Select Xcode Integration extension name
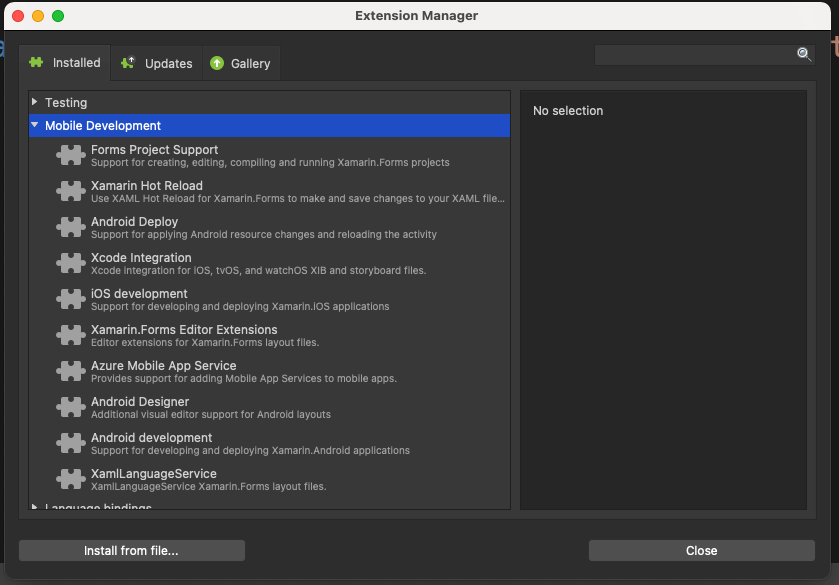Screen dimensions: 839x585 click(x=141, y=257)
